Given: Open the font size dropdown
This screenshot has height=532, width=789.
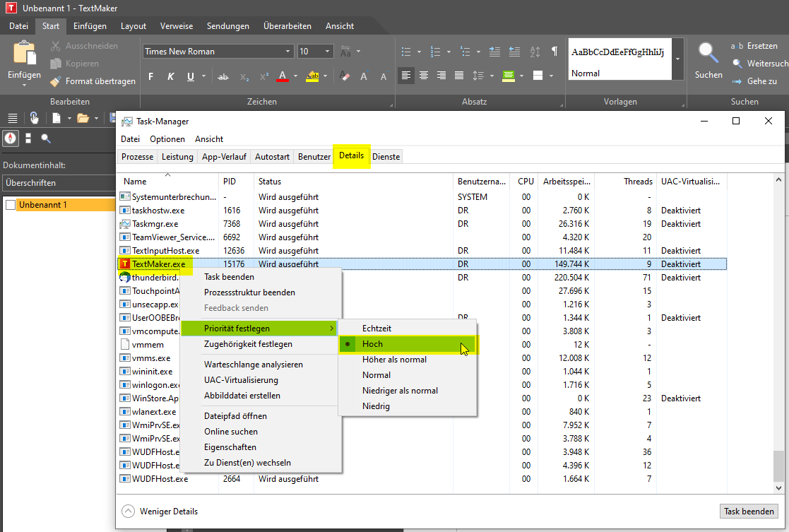Looking at the screenshot, I should [328, 52].
